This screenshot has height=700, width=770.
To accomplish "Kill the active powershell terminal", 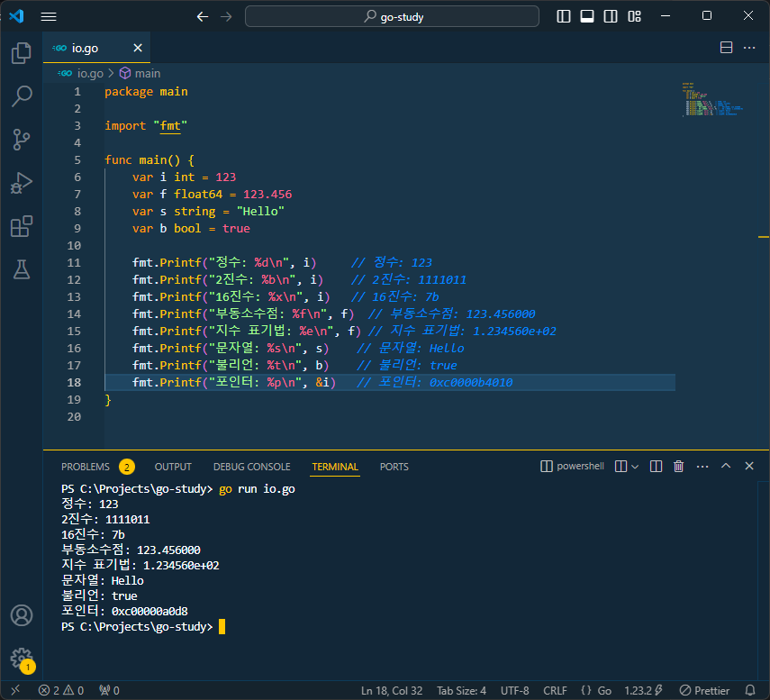I will (678, 466).
